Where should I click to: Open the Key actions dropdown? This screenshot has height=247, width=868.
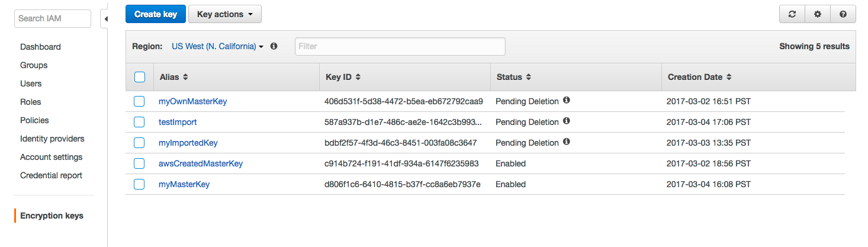(x=224, y=14)
